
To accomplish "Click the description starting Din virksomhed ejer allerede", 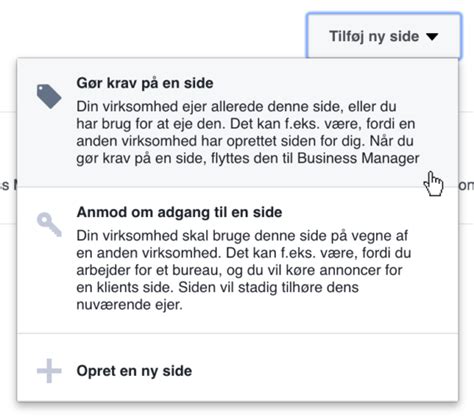I will coord(248,132).
